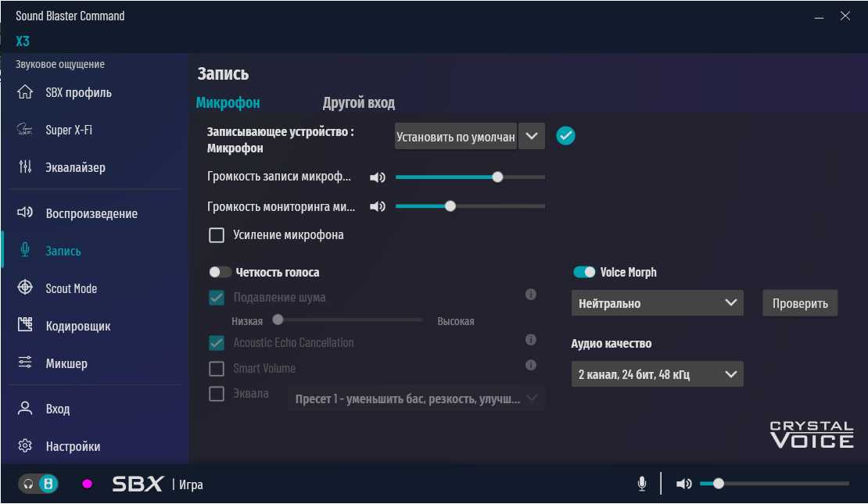Screen dimensions: 868x504
Task: Open Scout Mode crosshair icon
Action: (x=25, y=288)
